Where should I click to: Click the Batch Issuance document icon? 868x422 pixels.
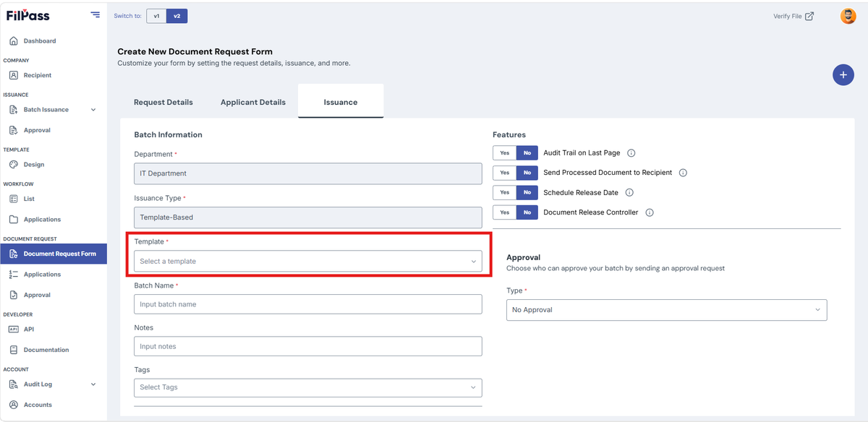pyautogui.click(x=13, y=110)
